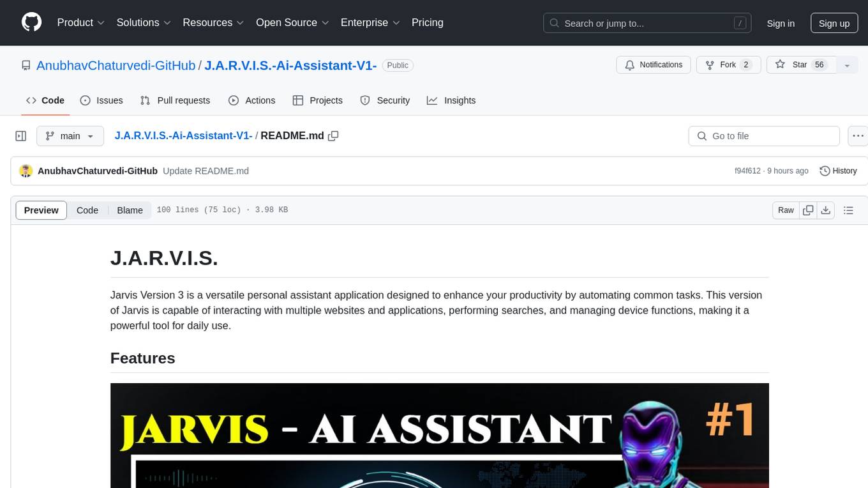Switch to the Code tab
868x488 pixels.
45,100
